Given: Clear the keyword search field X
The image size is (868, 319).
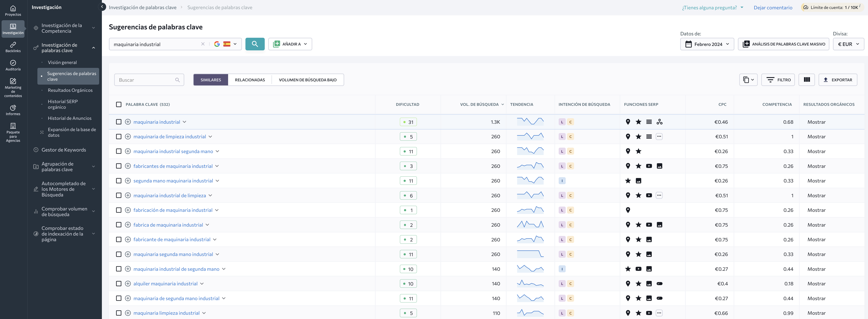Looking at the screenshot, I should click(x=203, y=44).
